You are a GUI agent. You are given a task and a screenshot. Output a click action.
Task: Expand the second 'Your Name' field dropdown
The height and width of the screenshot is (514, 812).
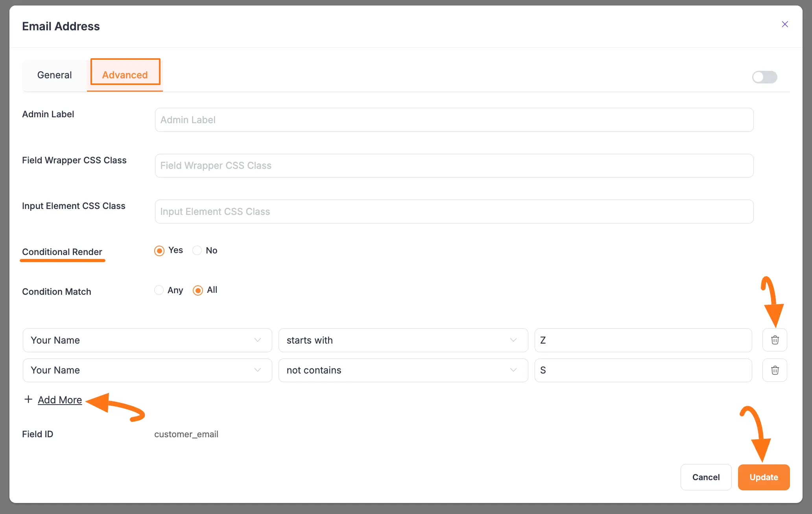147,370
